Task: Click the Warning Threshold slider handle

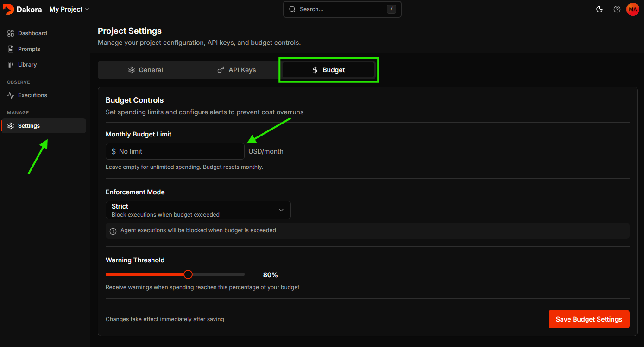Action: tap(188, 274)
